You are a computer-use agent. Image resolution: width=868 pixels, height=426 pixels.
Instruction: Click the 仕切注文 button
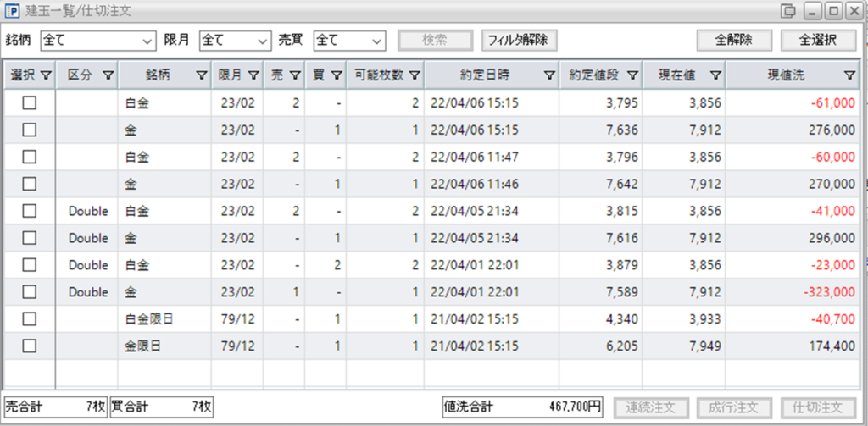[x=818, y=407]
